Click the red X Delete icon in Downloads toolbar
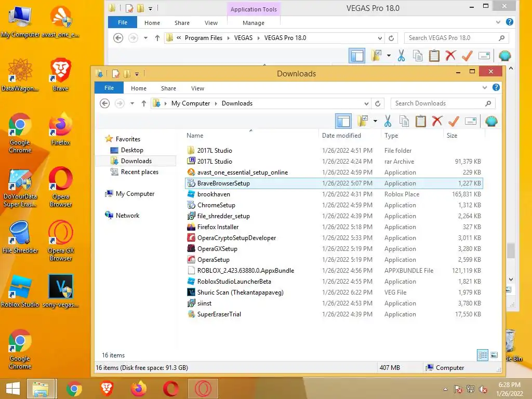Screen dimensions: 532x399 pos(437,121)
